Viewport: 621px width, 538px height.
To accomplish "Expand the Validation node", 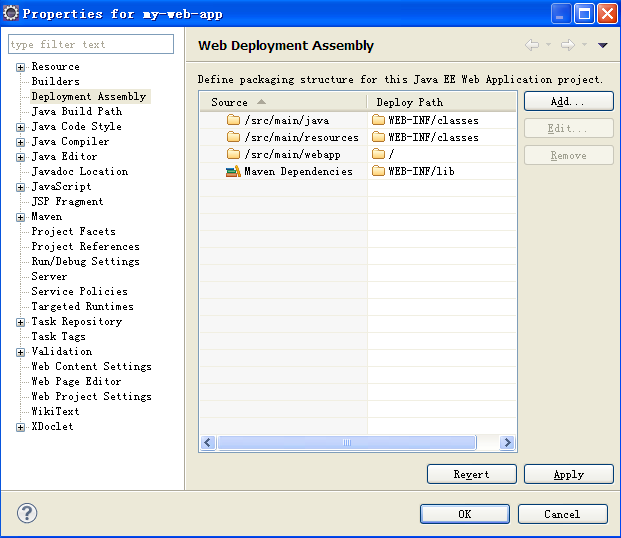I will (x=20, y=352).
